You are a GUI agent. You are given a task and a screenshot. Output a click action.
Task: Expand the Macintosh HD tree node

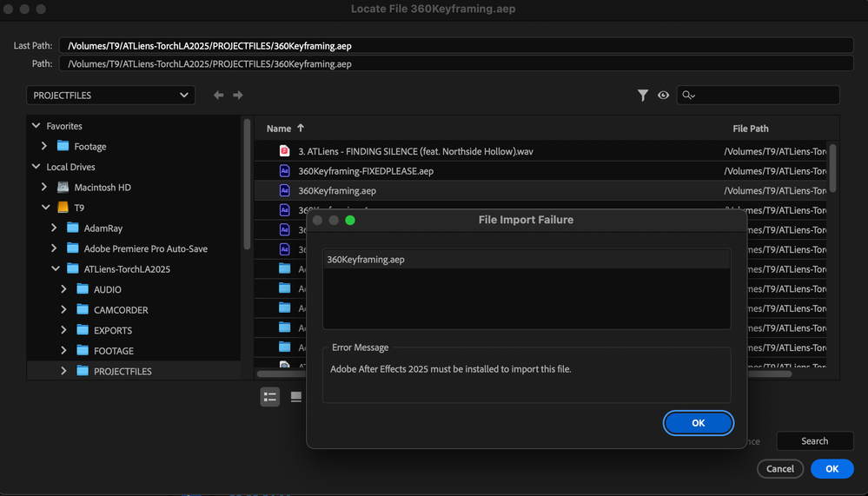pos(44,187)
